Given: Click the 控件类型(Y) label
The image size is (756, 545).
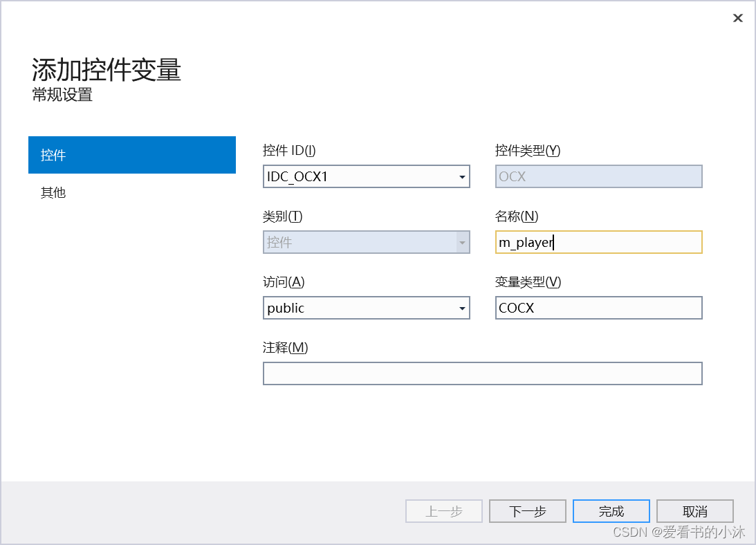Looking at the screenshot, I should click(x=528, y=151).
